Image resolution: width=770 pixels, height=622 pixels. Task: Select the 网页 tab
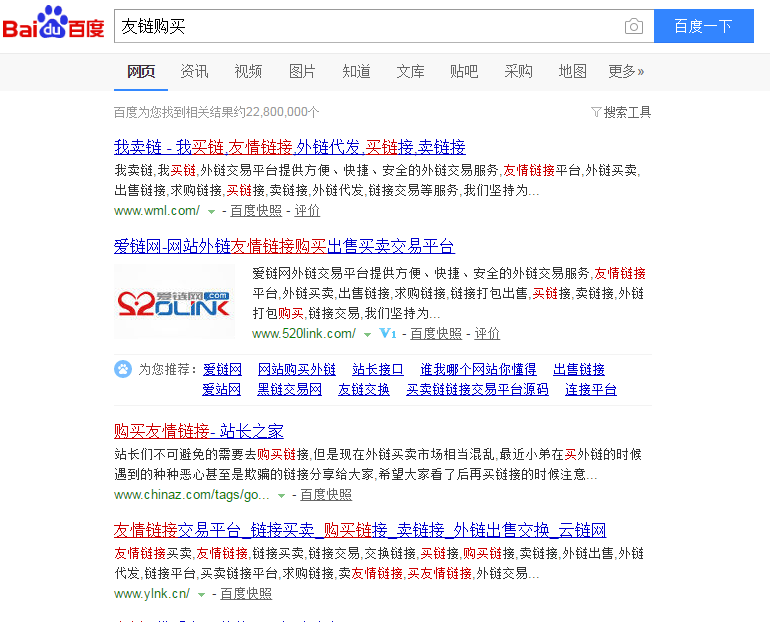141,72
